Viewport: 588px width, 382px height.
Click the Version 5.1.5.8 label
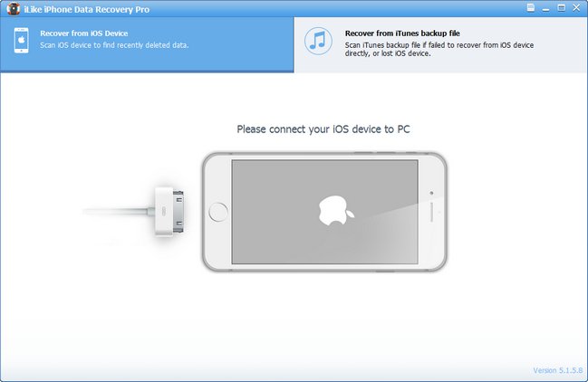point(558,370)
